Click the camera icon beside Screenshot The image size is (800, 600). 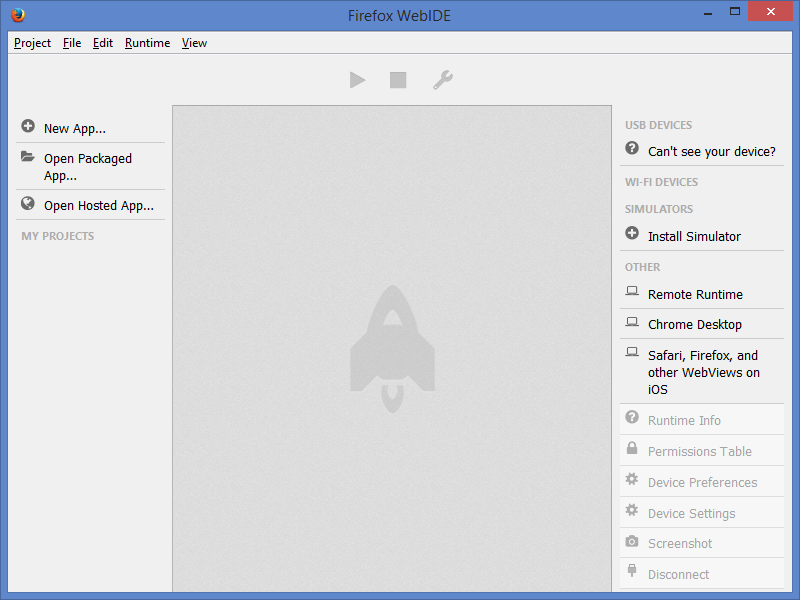pyautogui.click(x=632, y=541)
